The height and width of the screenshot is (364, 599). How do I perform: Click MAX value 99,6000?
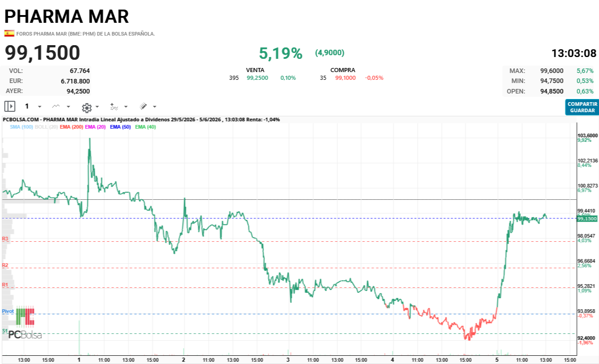tap(552, 71)
